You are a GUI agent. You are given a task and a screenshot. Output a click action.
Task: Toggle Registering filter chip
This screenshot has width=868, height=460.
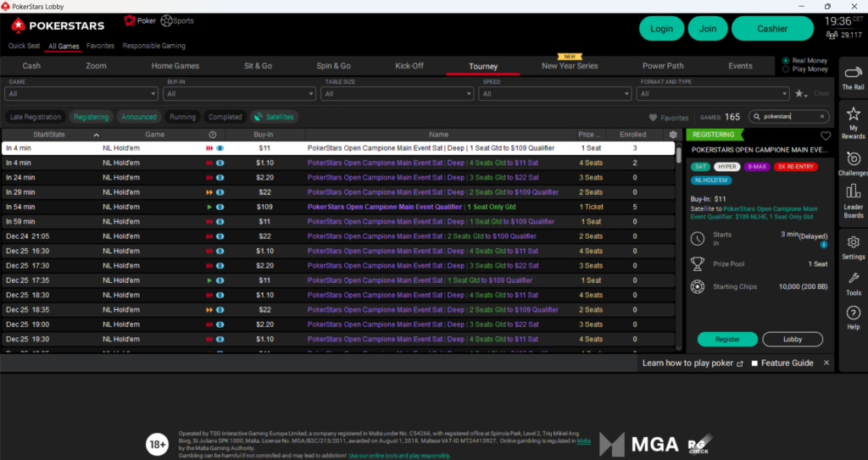pos(92,117)
